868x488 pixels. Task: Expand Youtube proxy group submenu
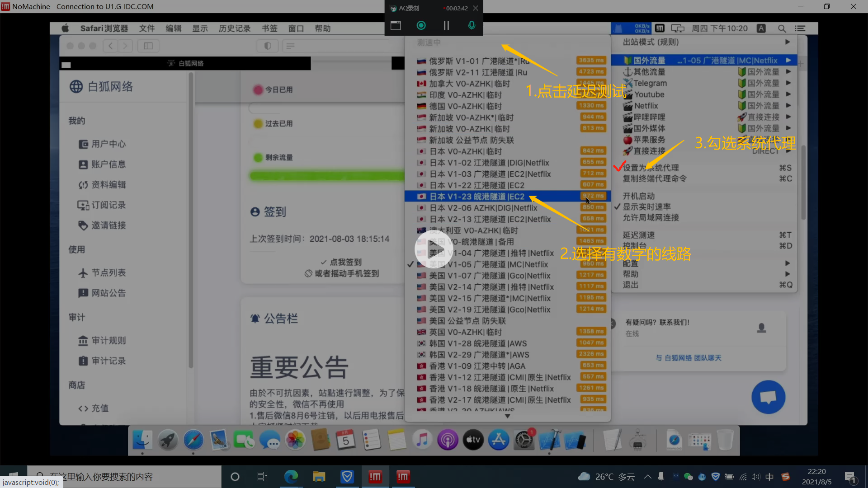pyautogui.click(x=704, y=94)
